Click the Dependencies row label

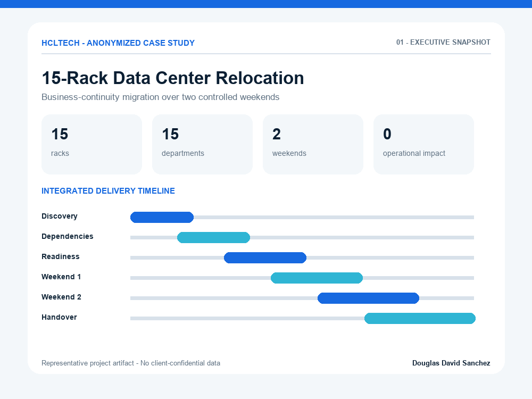(67, 237)
